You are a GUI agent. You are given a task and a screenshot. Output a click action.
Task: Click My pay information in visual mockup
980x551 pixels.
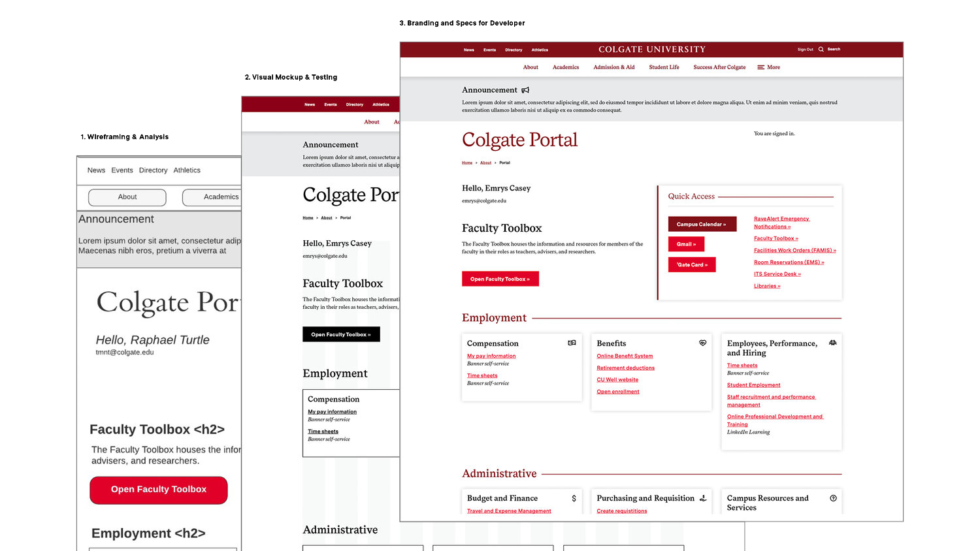point(333,412)
